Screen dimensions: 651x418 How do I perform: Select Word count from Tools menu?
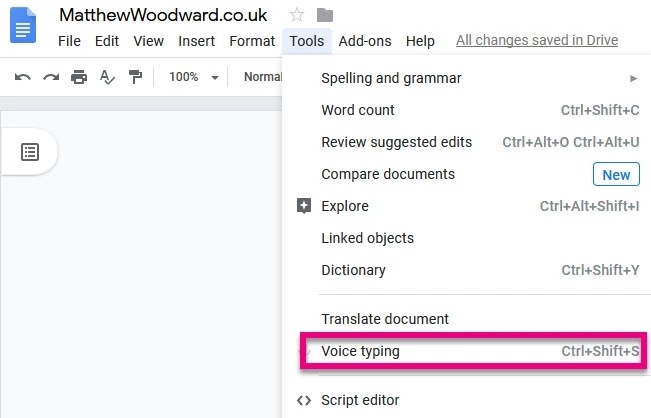[x=466, y=110]
